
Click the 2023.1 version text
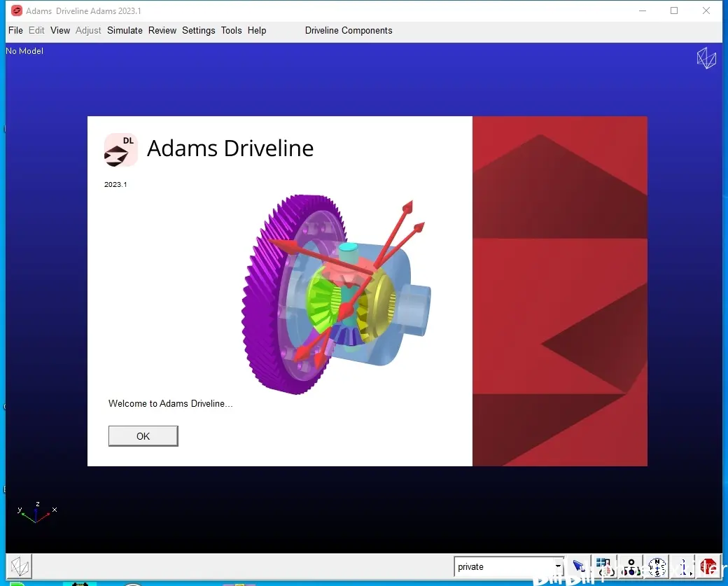pos(115,184)
